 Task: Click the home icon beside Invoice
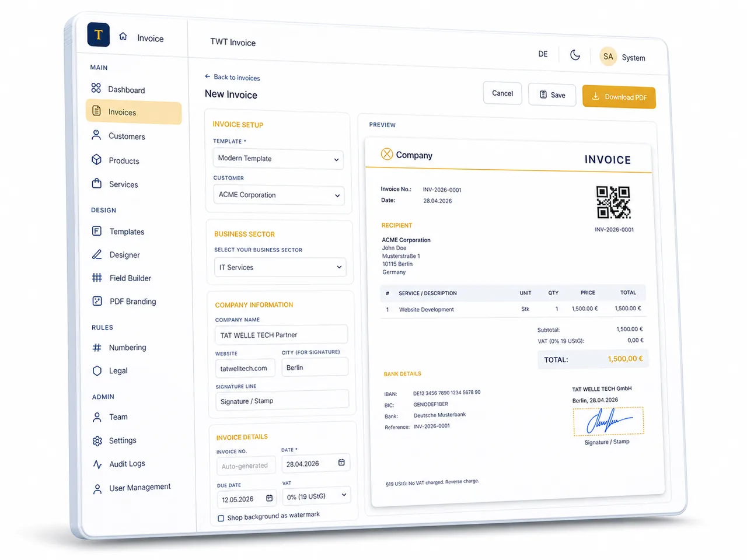[123, 36]
